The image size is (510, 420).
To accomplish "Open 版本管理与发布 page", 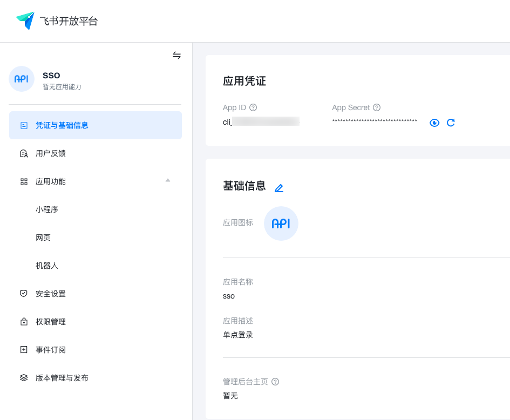I will pyautogui.click(x=62, y=378).
